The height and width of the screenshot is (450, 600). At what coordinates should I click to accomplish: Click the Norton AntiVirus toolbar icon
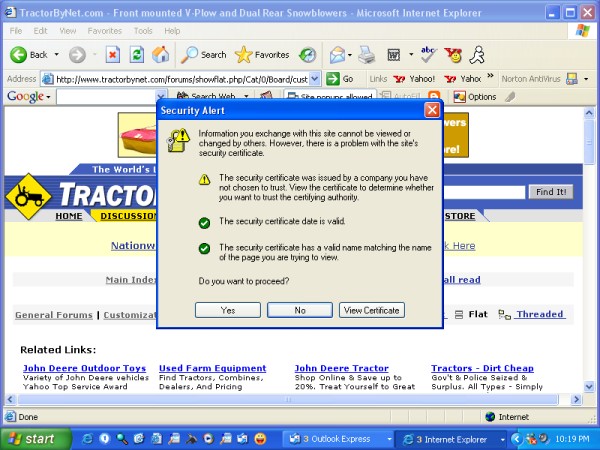tap(572, 79)
